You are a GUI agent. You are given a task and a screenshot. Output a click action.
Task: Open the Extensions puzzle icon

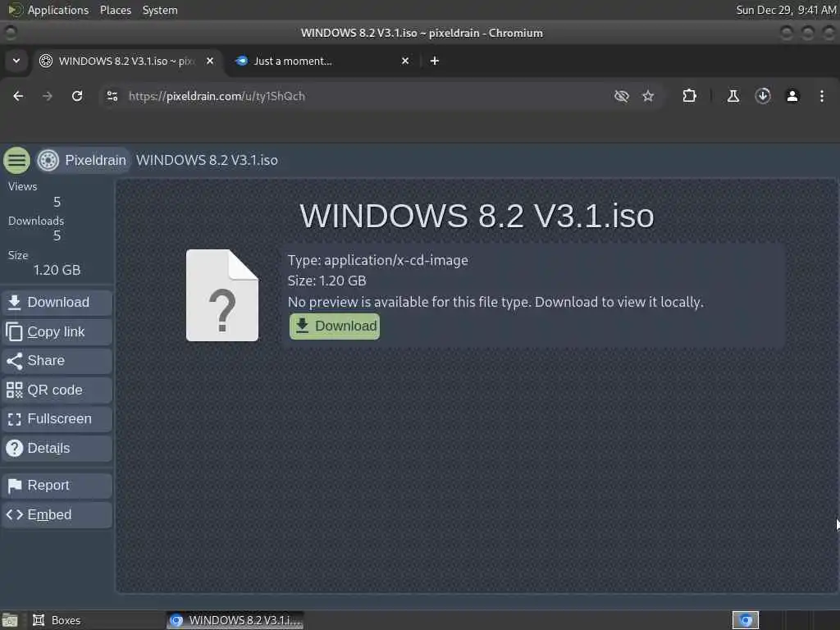(x=689, y=96)
